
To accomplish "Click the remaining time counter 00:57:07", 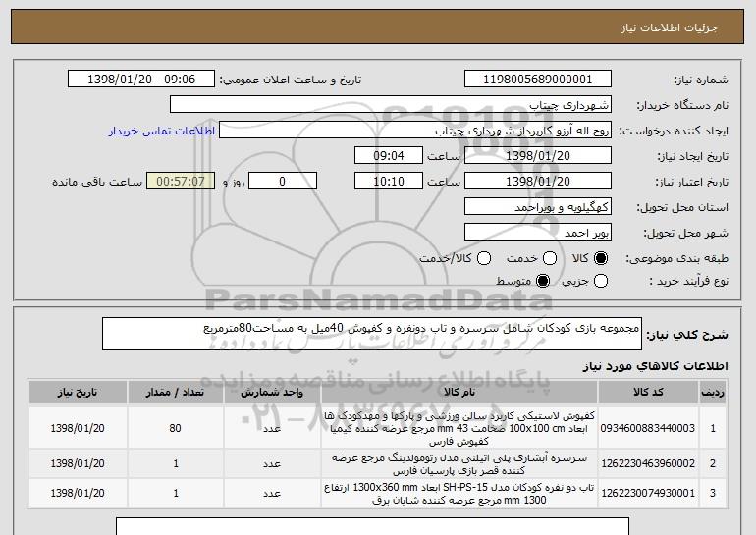I will pos(181,182).
